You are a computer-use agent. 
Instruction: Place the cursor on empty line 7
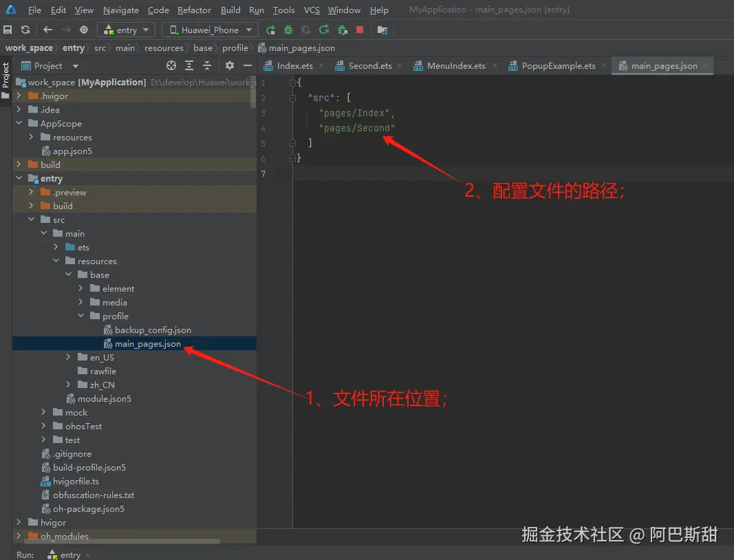click(x=512, y=174)
